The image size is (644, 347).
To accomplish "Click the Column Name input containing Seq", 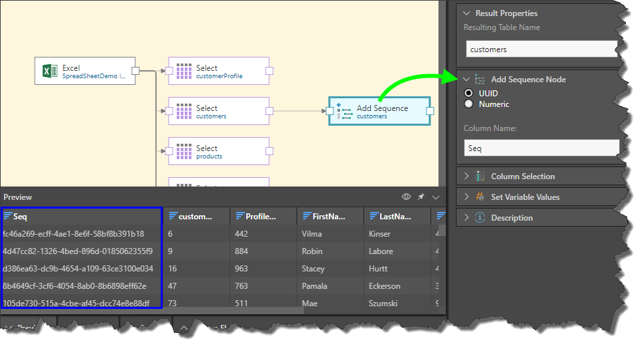I will [541, 148].
